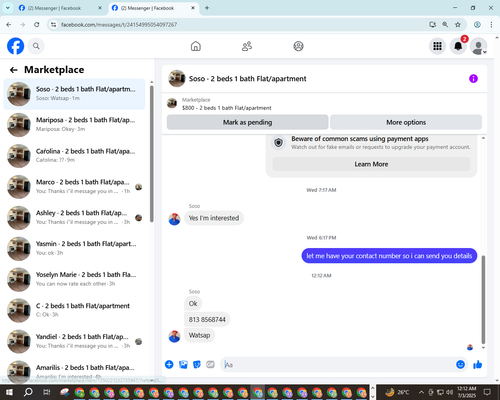Open the Facebook menu grid icon

[x=437, y=46]
